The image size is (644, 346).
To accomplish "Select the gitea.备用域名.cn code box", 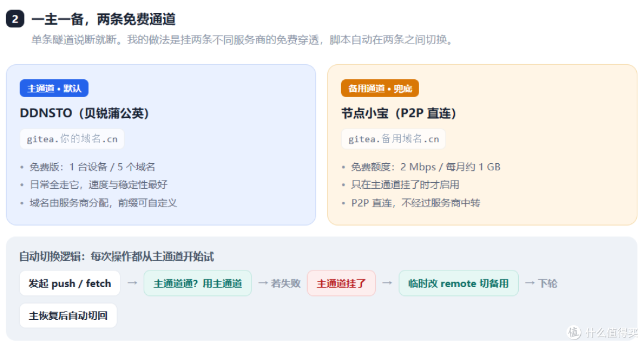I will coord(394,139).
